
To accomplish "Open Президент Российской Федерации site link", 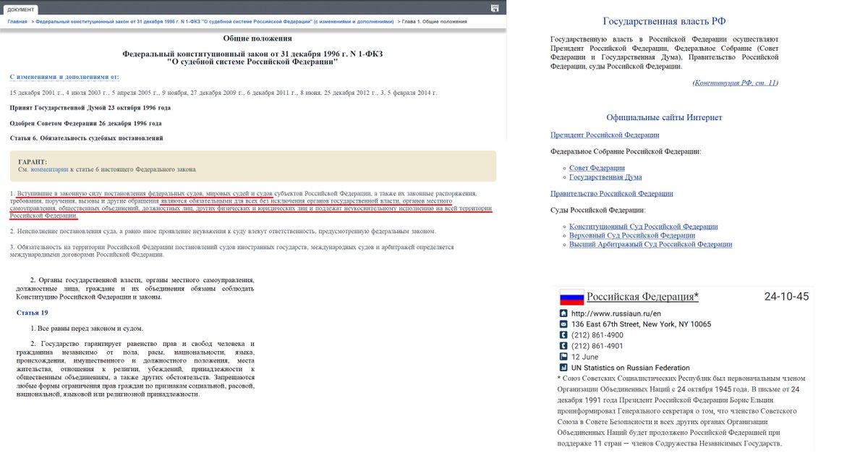I will (x=605, y=135).
